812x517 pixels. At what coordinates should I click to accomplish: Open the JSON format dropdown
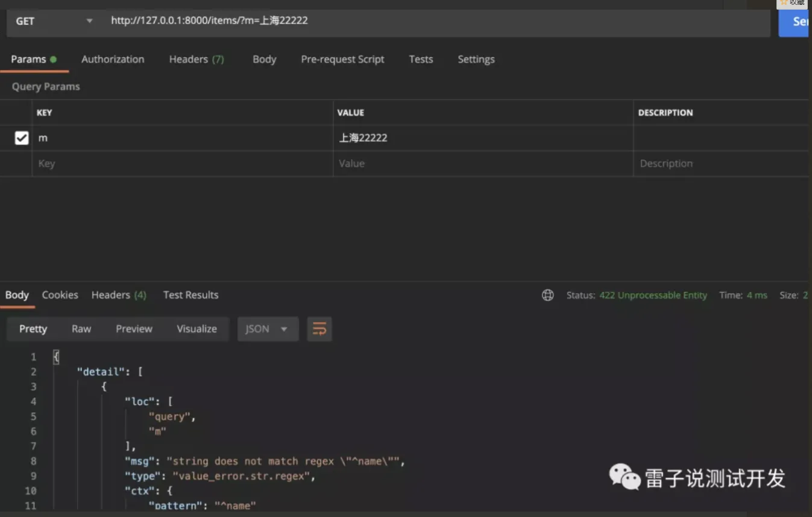pos(268,329)
